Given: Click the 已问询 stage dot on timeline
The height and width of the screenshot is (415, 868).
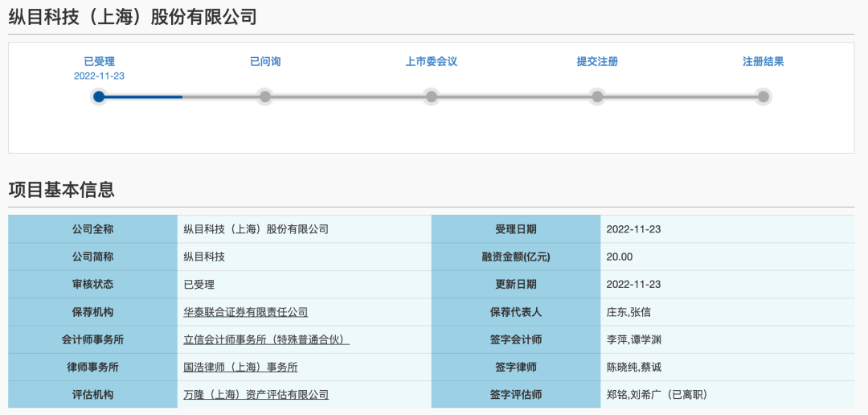Looking at the screenshot, I should (265, 97).
